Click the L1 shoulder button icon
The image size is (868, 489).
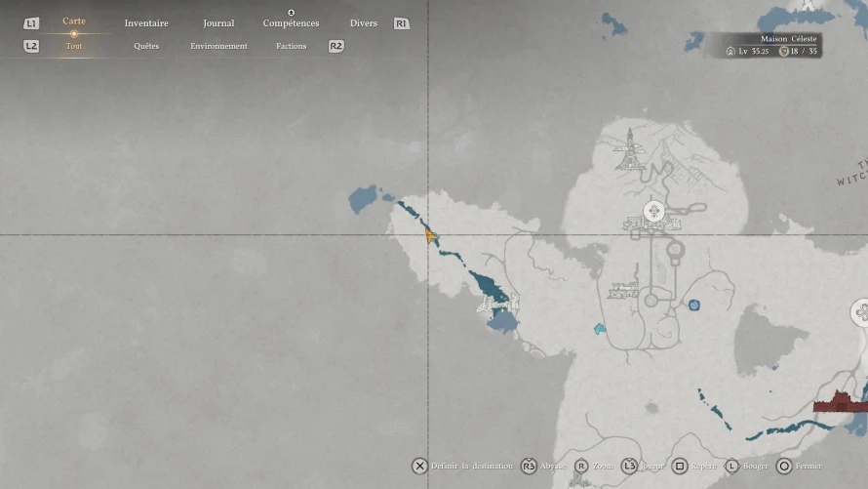31,23
